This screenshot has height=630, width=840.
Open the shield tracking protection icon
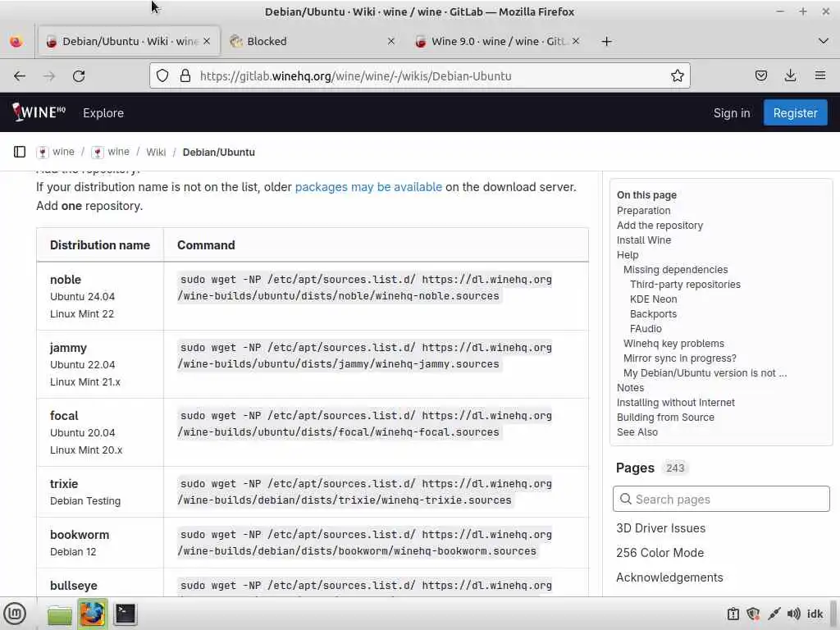click(162, 76)
